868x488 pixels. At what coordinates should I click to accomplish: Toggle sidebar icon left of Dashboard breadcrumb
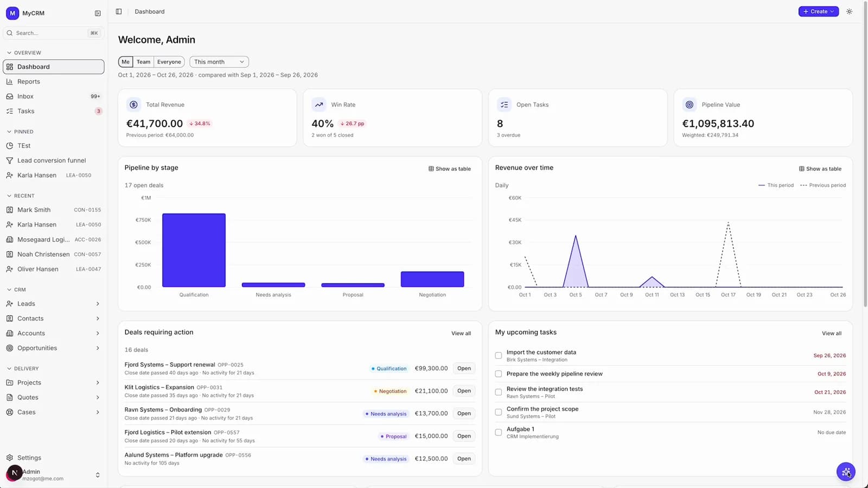pos(119,11)
